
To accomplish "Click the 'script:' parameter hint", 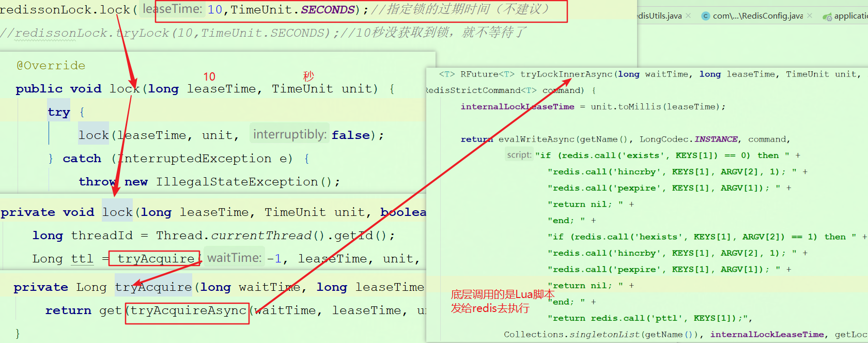I will point(519,155).
